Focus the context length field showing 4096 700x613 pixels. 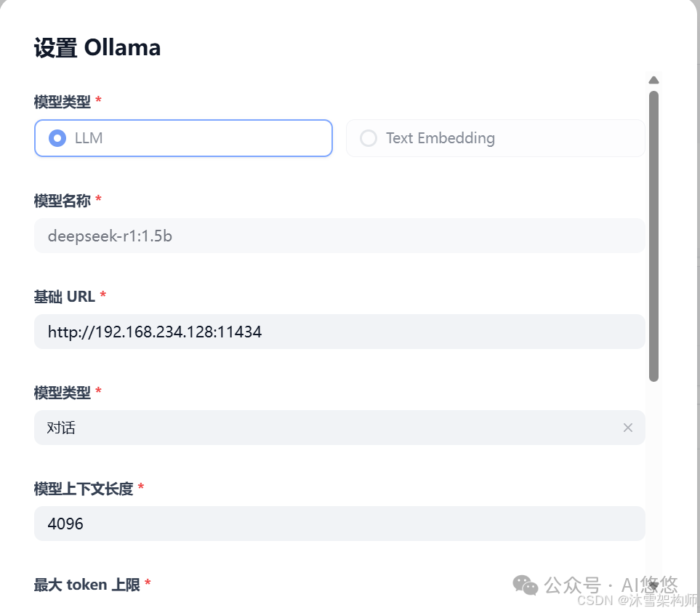pos(339,524)
